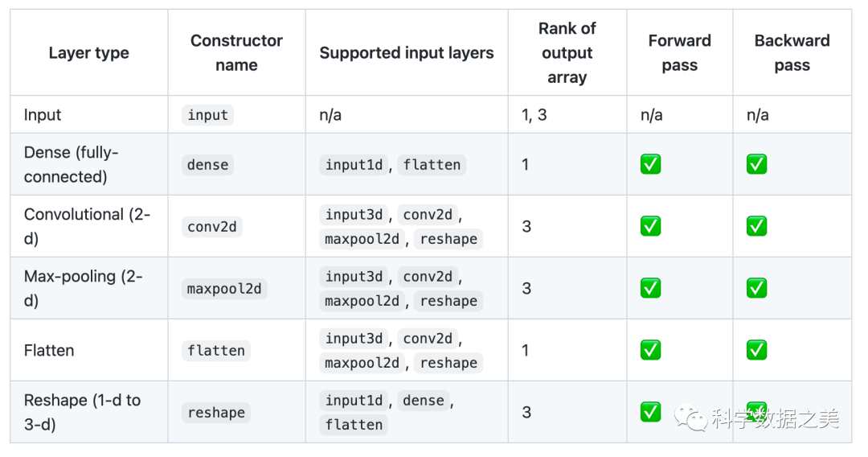The image size is (868, 457).
Task: Select the "Supported input layers" header
Action: tap(407, 53)
